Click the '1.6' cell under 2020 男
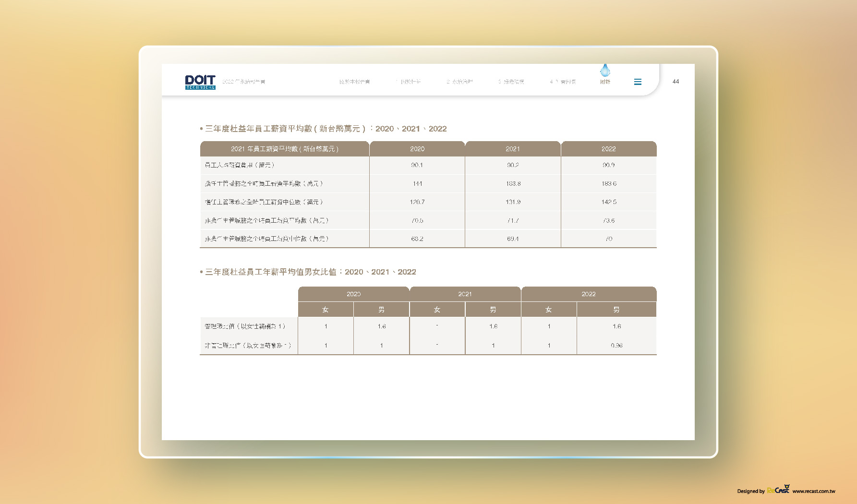This screenshot has height=504, width=857. point(382,326)
